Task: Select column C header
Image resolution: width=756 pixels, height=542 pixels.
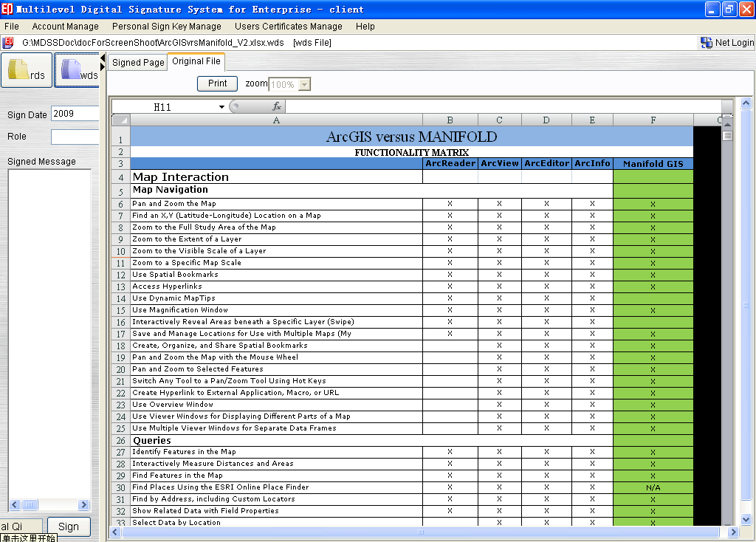Action: pyautogui.click(x=500, y=120)
